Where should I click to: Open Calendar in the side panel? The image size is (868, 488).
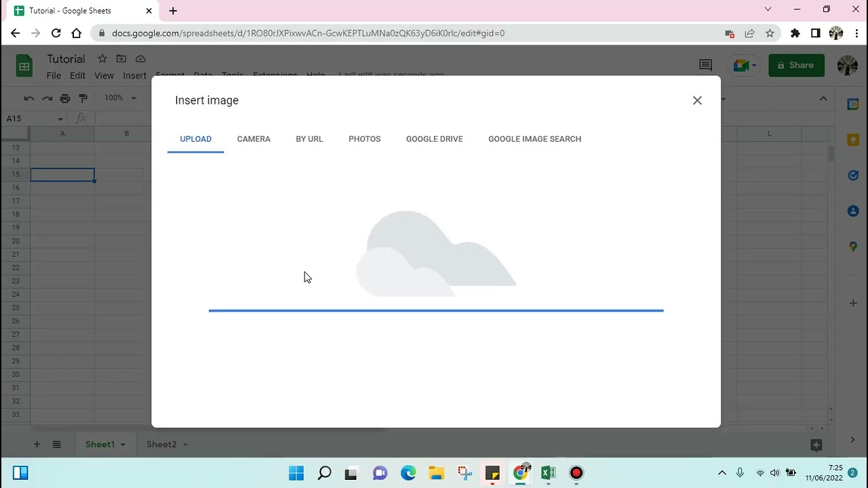pyautogui.click(x=853, y=104)
